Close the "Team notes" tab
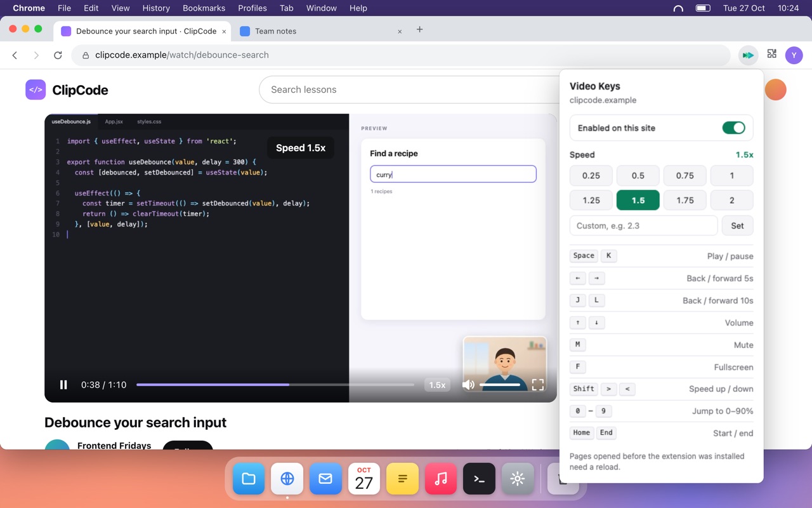Image resolution: width=812 pixels, height=508 pixels. [x=400, y=31]
